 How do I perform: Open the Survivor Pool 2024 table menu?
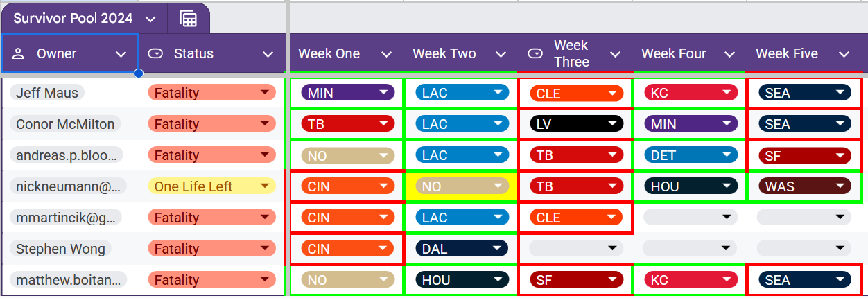pyautogui.click(x=151, y=19)
